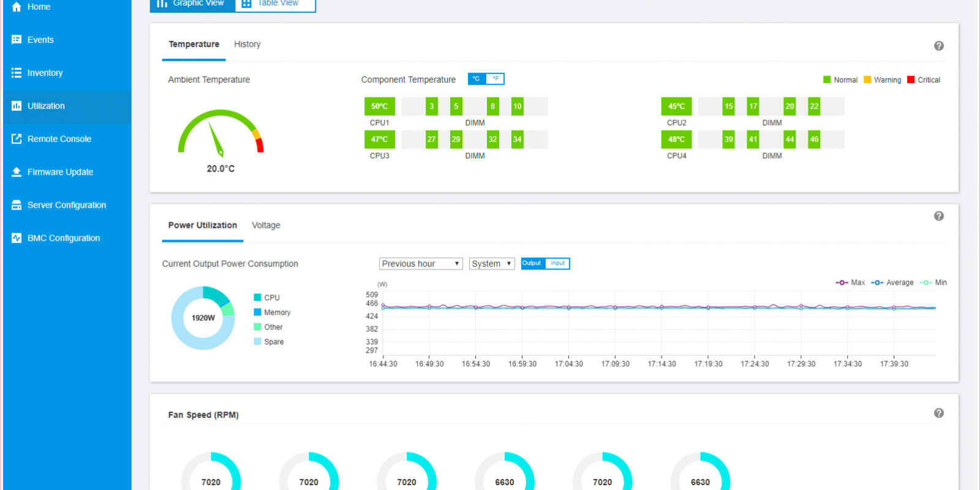Select Input power mode
This screenshot has height=490, width=980.
point(557,263)
